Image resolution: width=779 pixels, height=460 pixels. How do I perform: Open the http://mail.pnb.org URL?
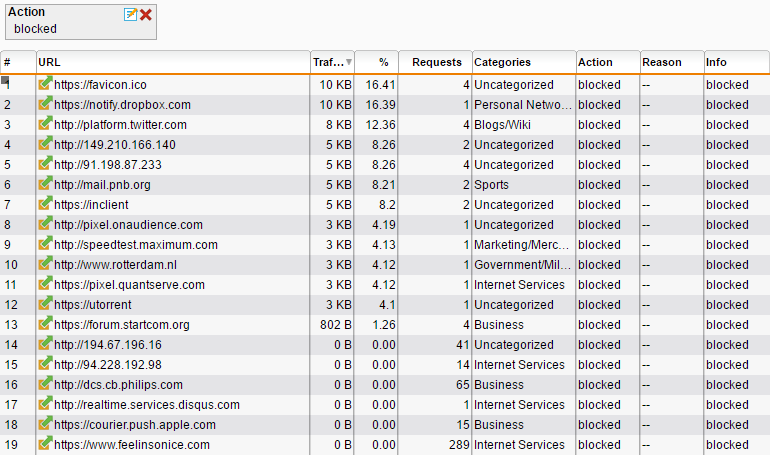click(102, 185)
